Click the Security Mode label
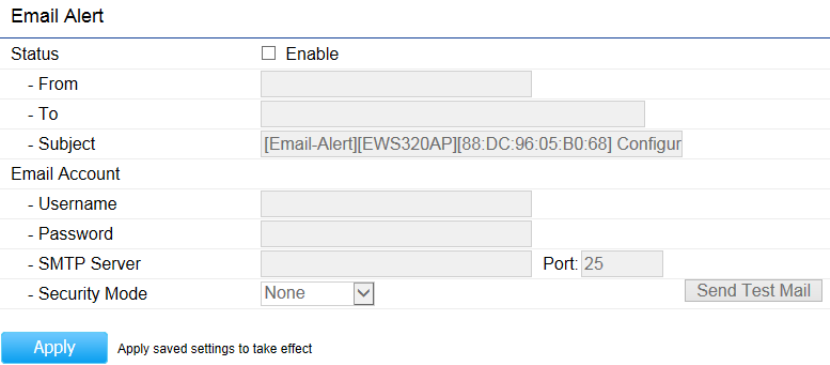The width and height of the screenshot is (830, 365). tap(87, 294)
